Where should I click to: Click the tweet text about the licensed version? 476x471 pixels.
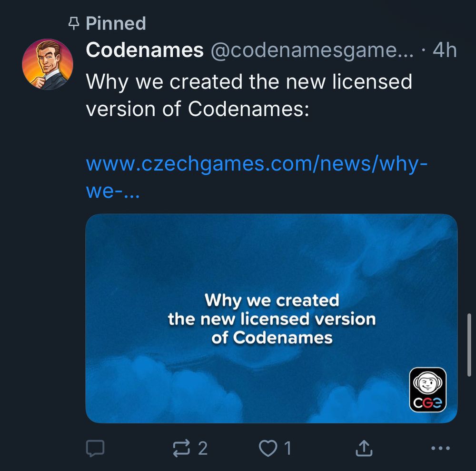[248, 95]
